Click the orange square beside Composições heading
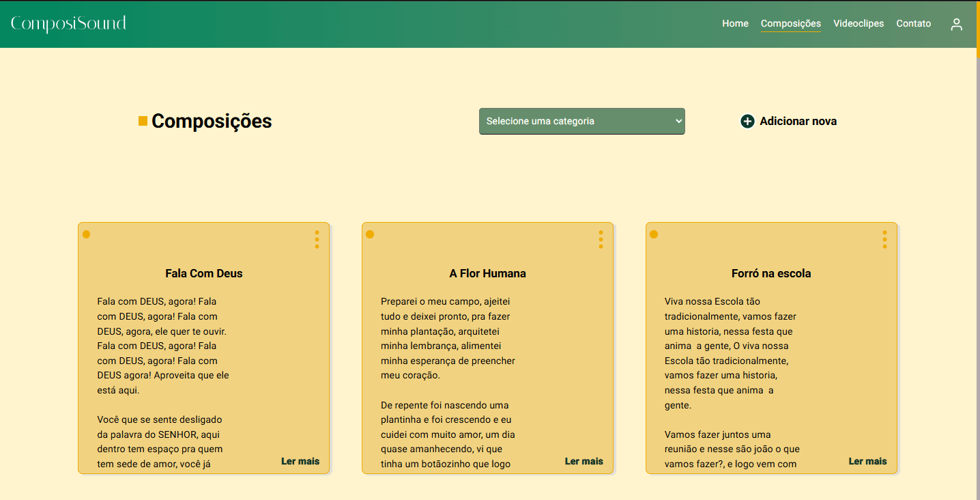This screenshot has width=980, height=500. (x=143, y=121)
